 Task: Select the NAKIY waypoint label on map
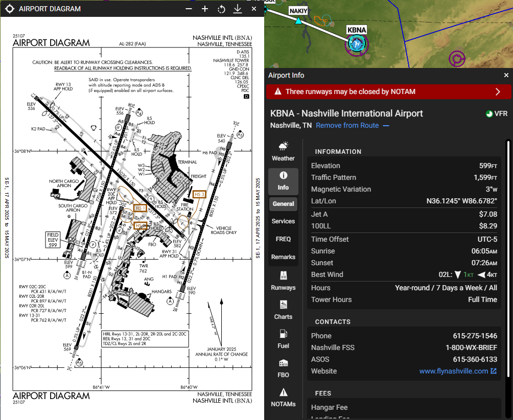pos(298,11)
